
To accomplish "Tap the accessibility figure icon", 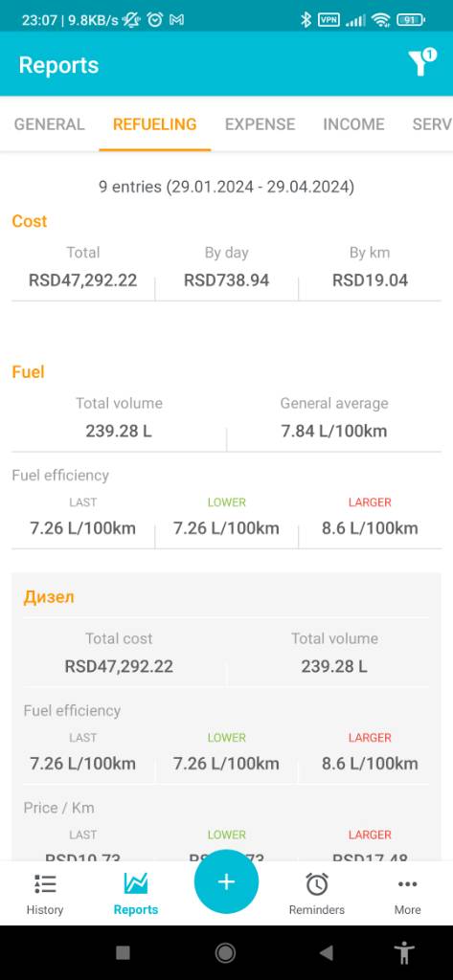I will click(405, 952).
